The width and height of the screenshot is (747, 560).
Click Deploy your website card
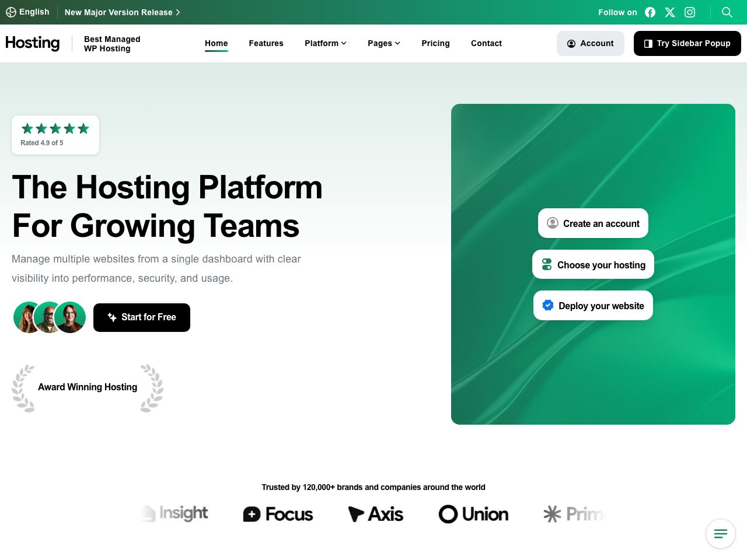(593, 306)
